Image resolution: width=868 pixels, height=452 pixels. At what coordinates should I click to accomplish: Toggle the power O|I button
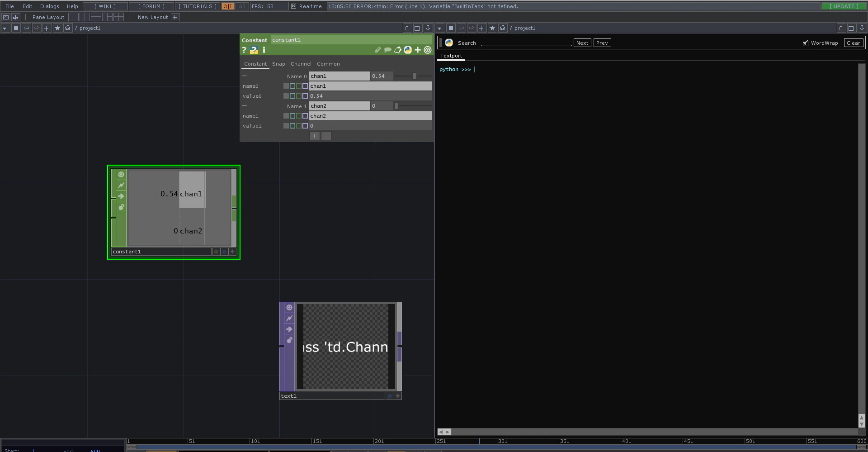coord(228,6)
